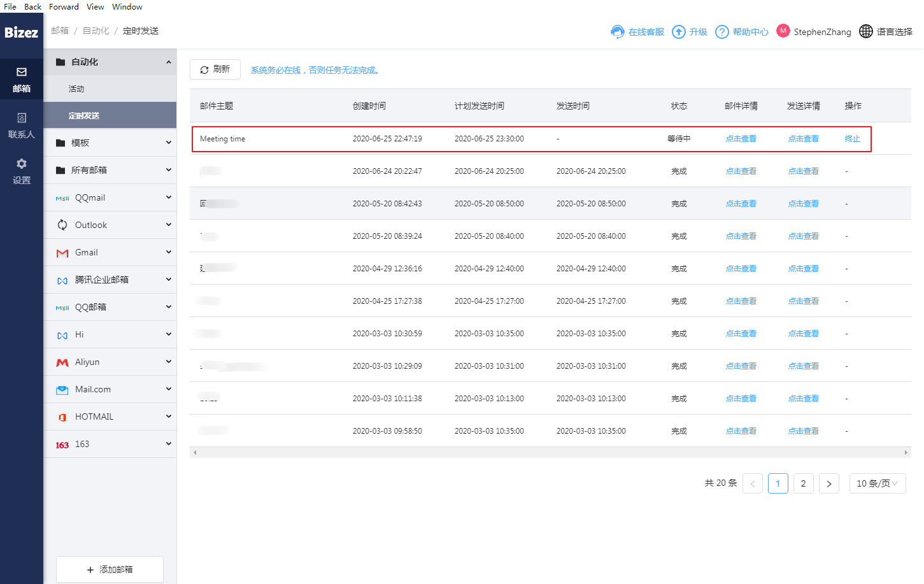
Task: Go to page 2 of results
Action: pyautogui.click(x=804, y=483)
